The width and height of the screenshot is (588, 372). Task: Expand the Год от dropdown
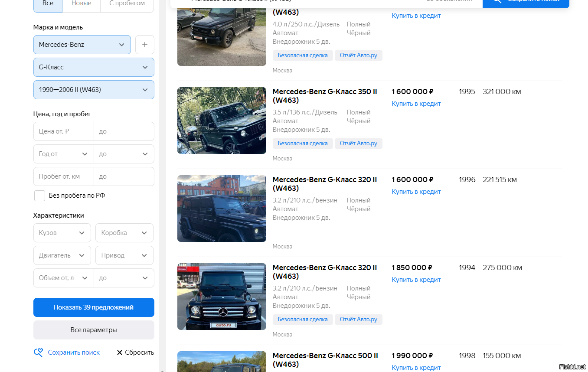[63, 154]
